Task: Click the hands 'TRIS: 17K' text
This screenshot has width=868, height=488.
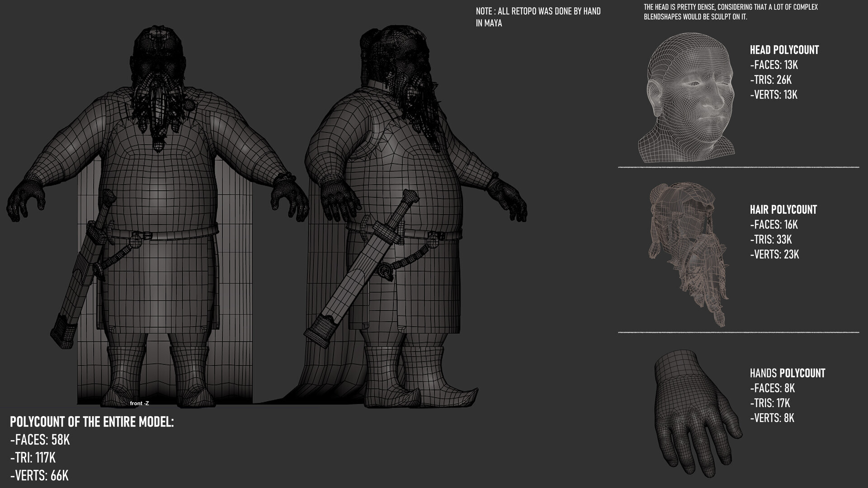Action: (770, 403)
